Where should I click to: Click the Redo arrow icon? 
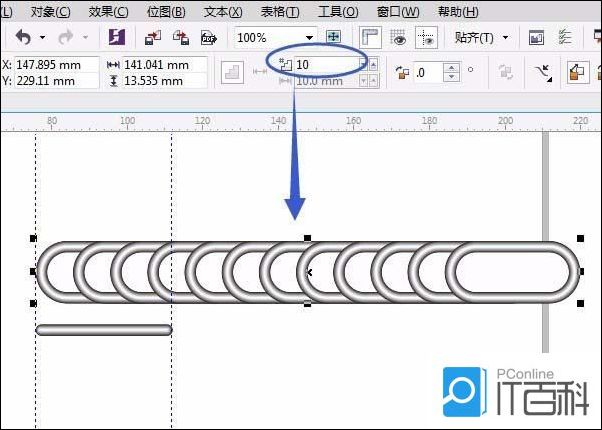pyautogui.click(x=66, y=37)
